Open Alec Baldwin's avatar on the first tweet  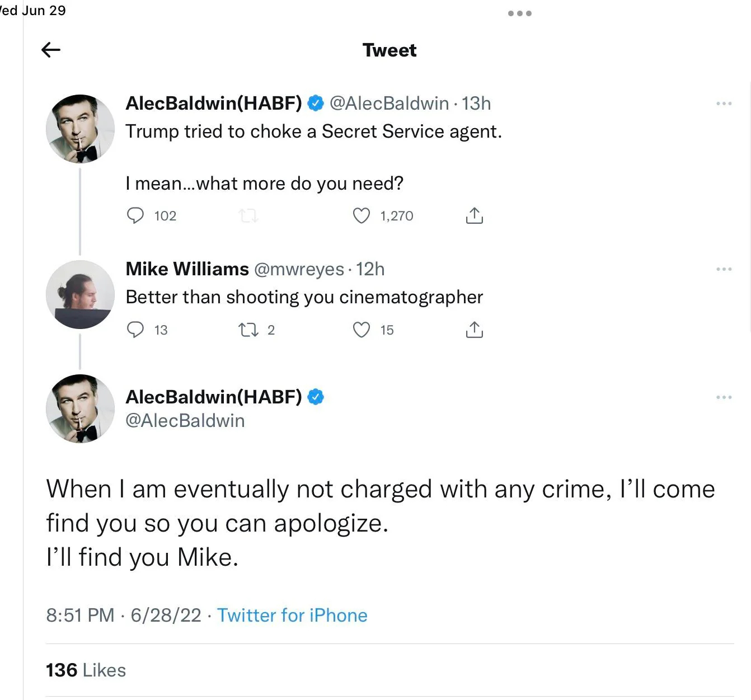point(80,129)
